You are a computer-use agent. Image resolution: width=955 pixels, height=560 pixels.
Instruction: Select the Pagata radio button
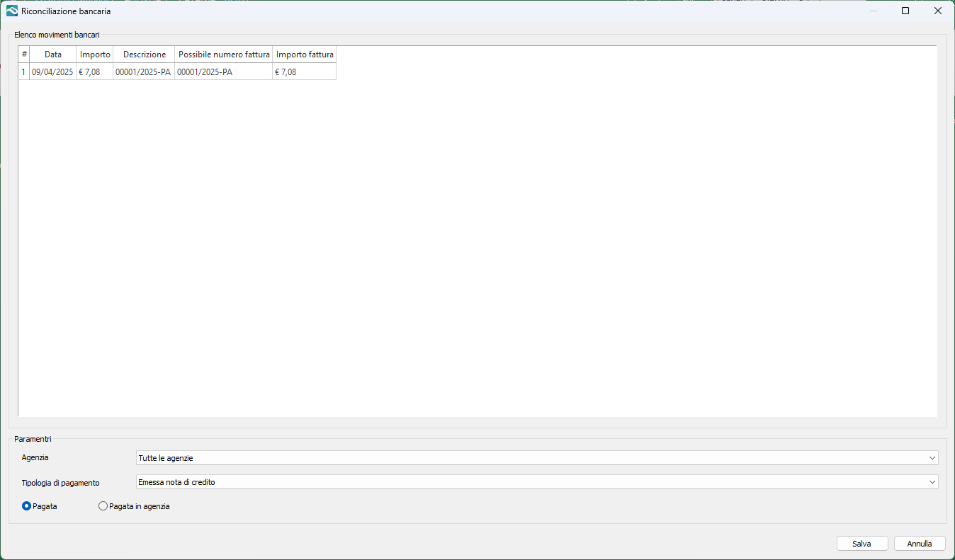[x=27, y=506]
